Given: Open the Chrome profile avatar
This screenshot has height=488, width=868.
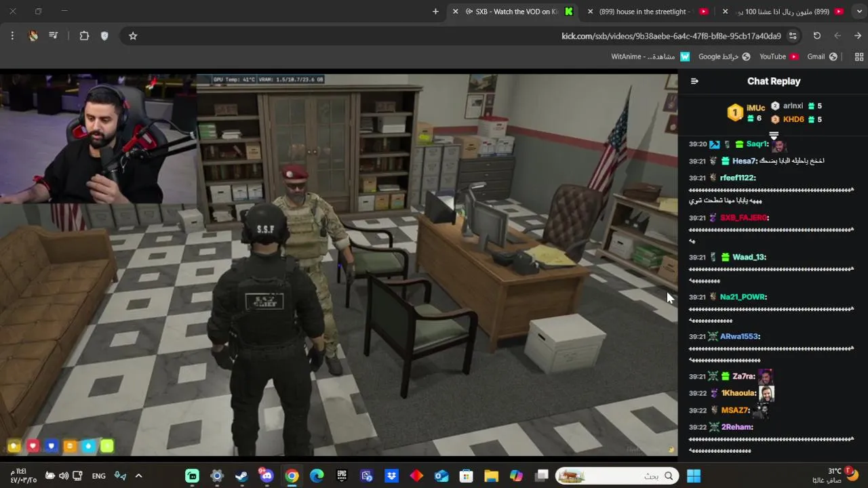Looking at the screenshot, I should [33, 36].
